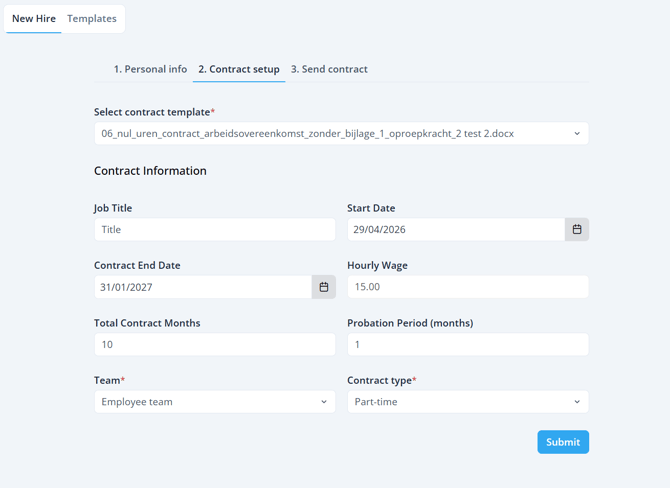Click the Team field label
Screen dimensions: 670x488
coord(109,380)
